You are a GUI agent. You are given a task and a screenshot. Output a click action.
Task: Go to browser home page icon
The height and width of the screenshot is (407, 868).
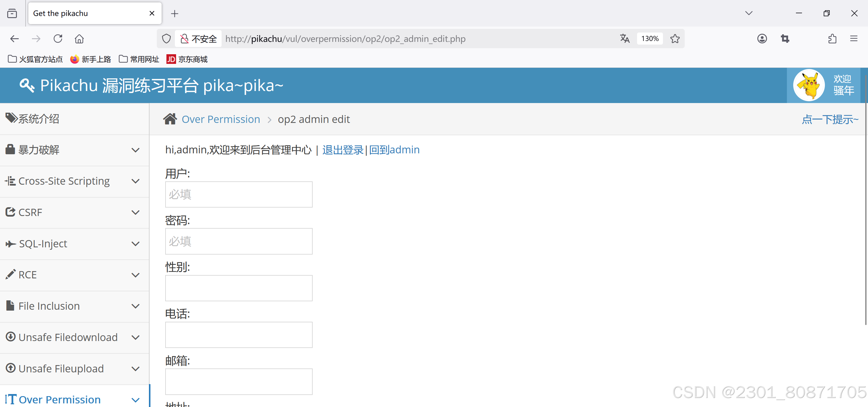tap(79, 39)
